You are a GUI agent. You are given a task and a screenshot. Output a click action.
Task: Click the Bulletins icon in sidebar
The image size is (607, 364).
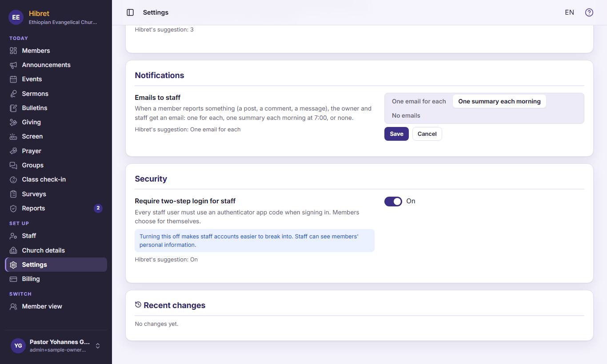(x=13, y=108)
